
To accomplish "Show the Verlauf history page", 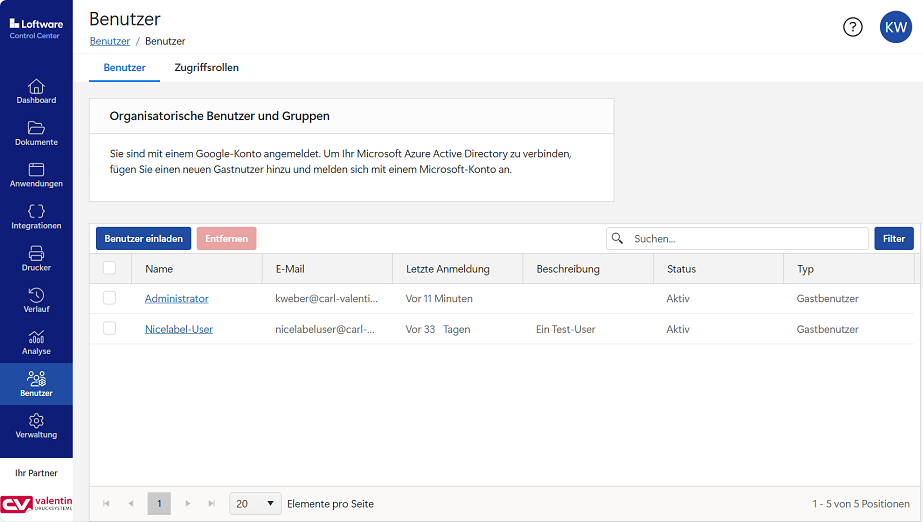I will [x=36, y=300].
